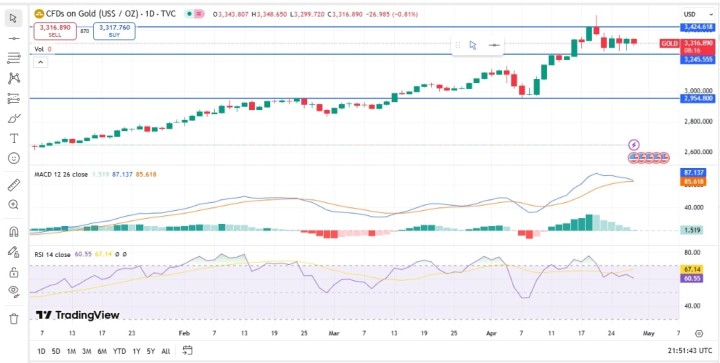Click the TradingView logo
This screenshot has width=720, height=363.
[78, 315]
